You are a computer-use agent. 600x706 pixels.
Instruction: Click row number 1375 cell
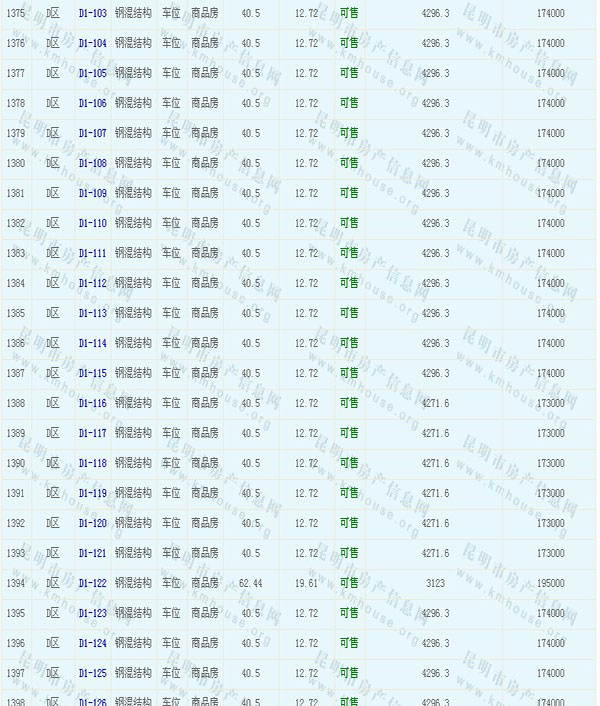point(16,14)
